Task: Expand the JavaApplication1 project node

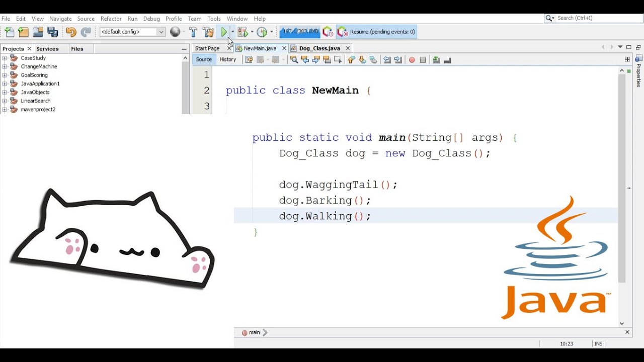Action: point(5,83)
